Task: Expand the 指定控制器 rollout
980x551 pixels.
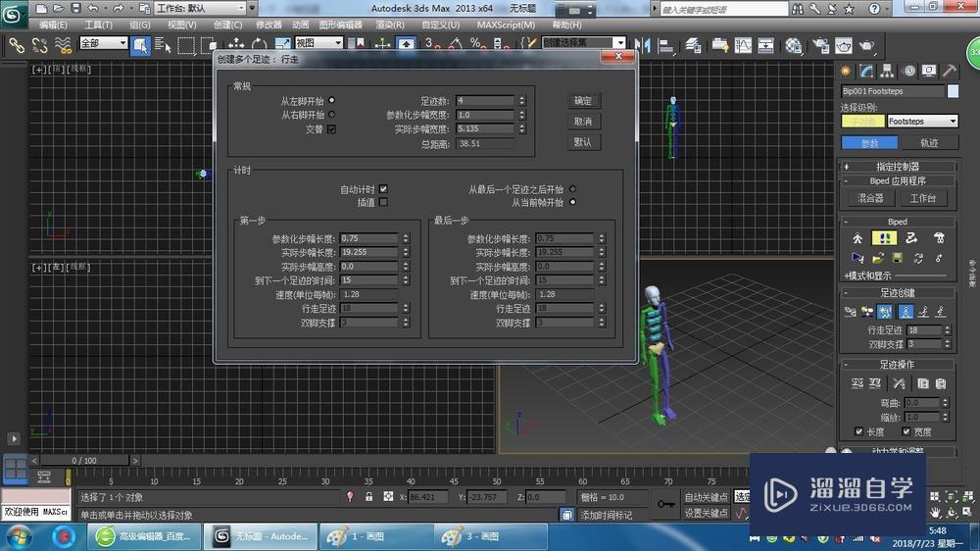Action: pyautogui.click(x=897, y=167)
